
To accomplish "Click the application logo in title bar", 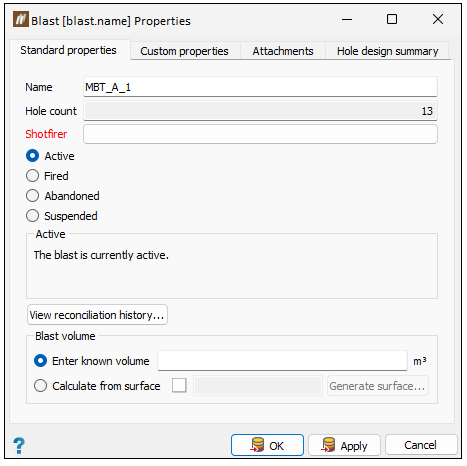I will tap(21, 19).
